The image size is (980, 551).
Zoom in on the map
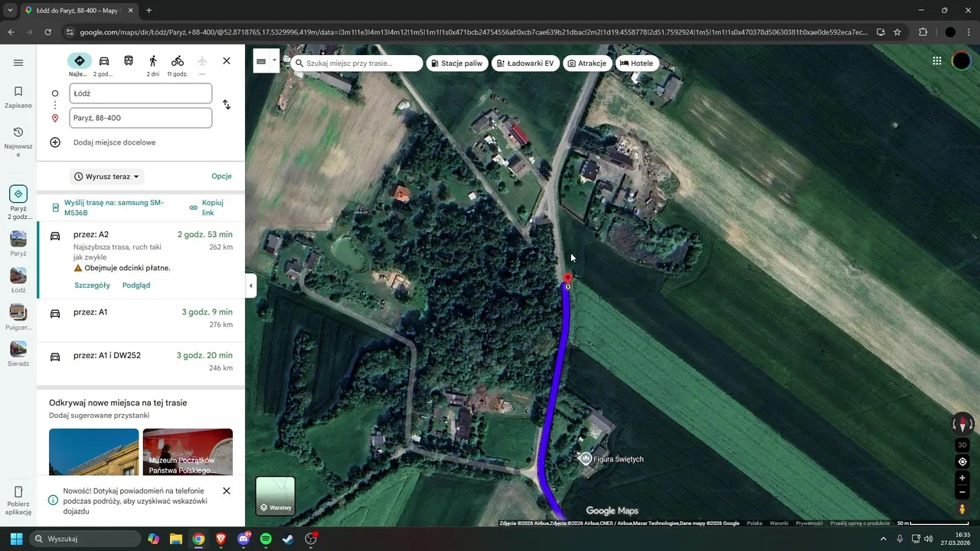(962, 478)
